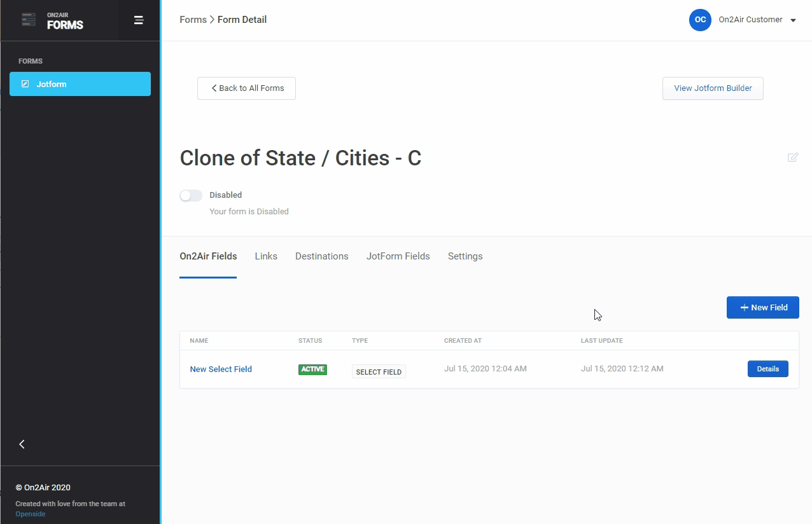
Task: Open the JotForm Fields tab
Action: (398, 256)
